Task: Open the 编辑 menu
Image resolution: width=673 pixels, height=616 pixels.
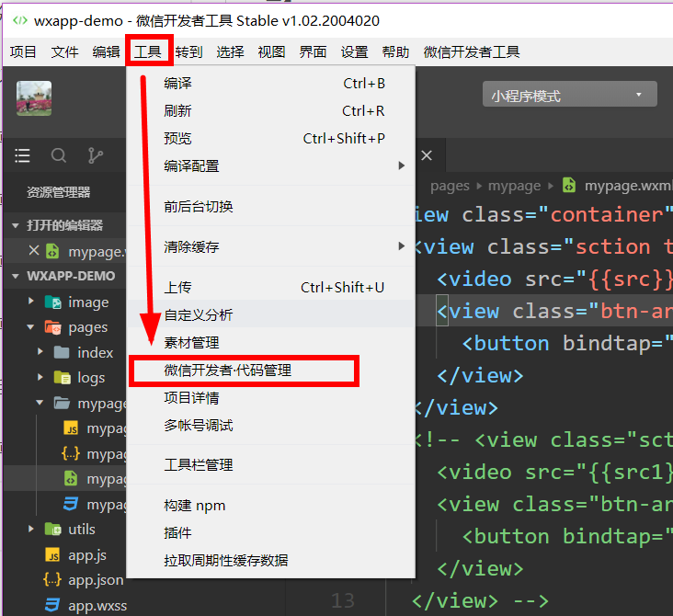Action: point(106,51)
